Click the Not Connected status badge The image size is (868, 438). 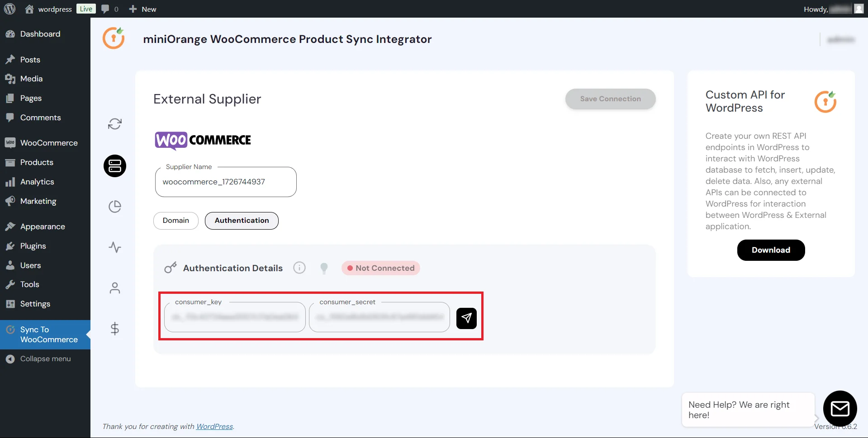381,268
